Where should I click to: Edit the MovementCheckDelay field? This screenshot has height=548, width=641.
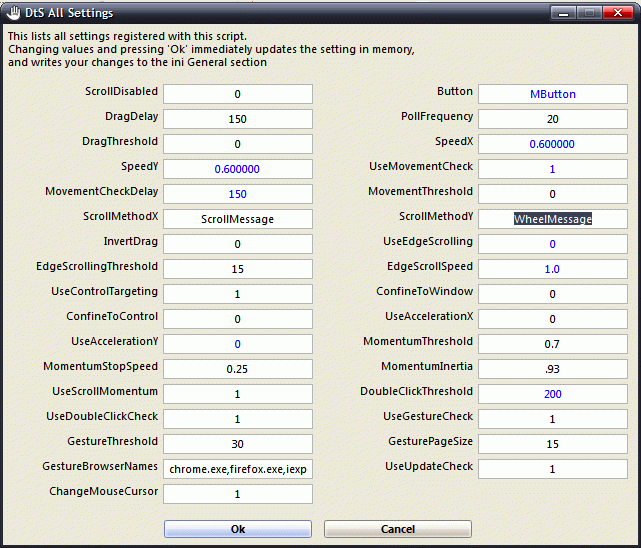[x=238, y=194]
